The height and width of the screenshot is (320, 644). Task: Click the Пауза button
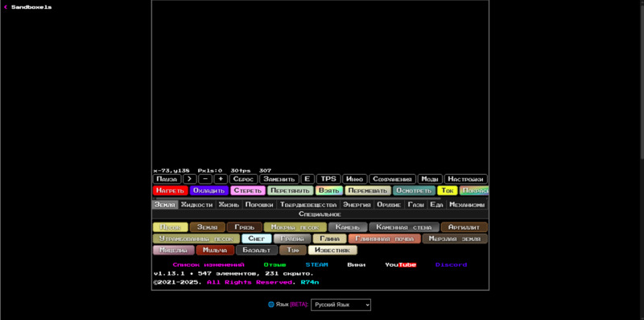167,179
